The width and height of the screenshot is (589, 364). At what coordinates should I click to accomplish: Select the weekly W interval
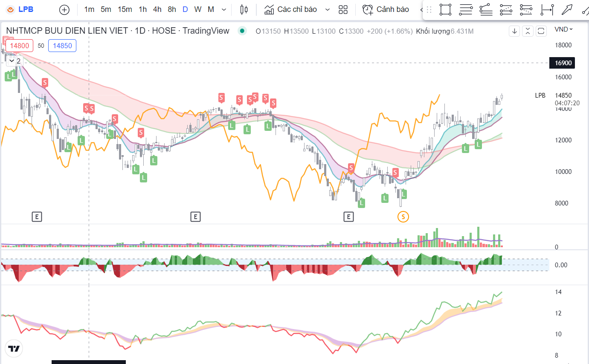(x=198, y=9)
